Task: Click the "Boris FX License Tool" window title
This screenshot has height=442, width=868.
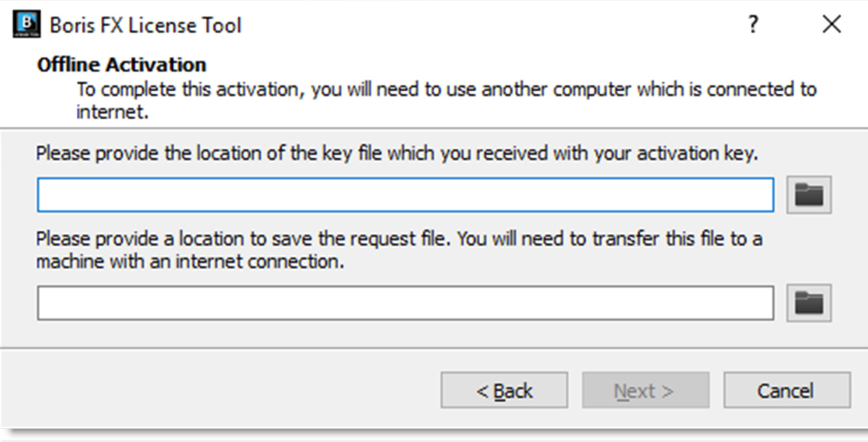Action: tap(146, 26)
